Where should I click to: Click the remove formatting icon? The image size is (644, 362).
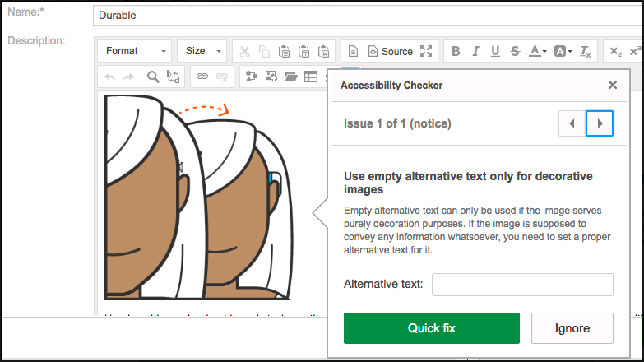(586, 51)
